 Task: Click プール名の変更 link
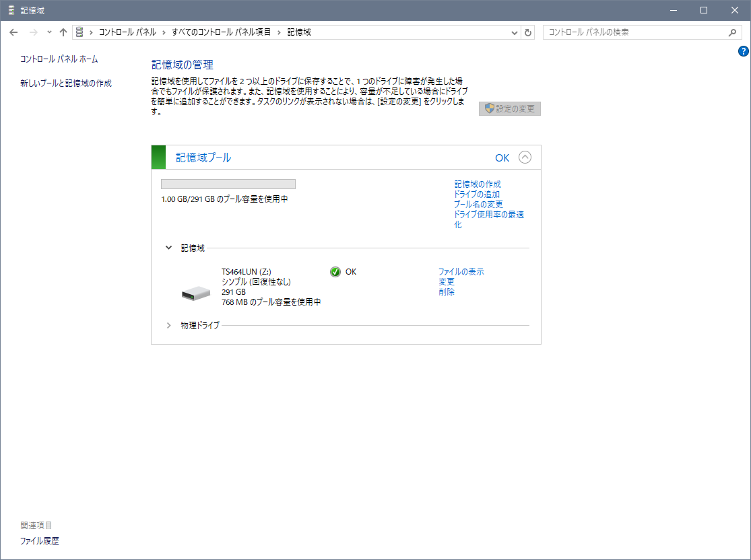click(x=478, y=204)
